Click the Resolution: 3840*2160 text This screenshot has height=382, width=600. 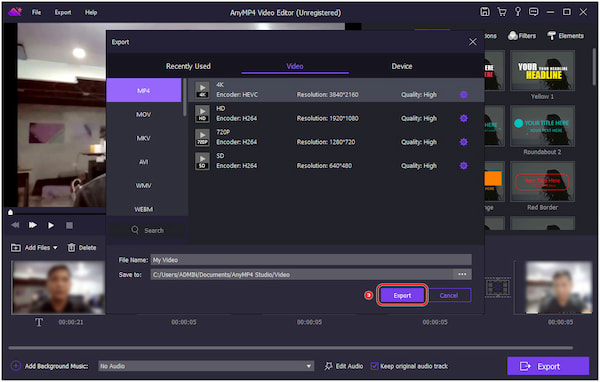pyautogui.click(x=328, y=95)
